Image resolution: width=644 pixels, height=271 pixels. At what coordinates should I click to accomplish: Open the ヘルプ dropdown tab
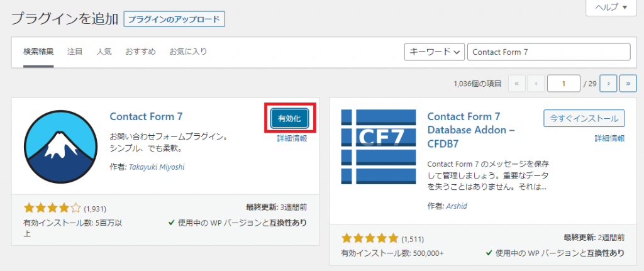tap(611, 8)
